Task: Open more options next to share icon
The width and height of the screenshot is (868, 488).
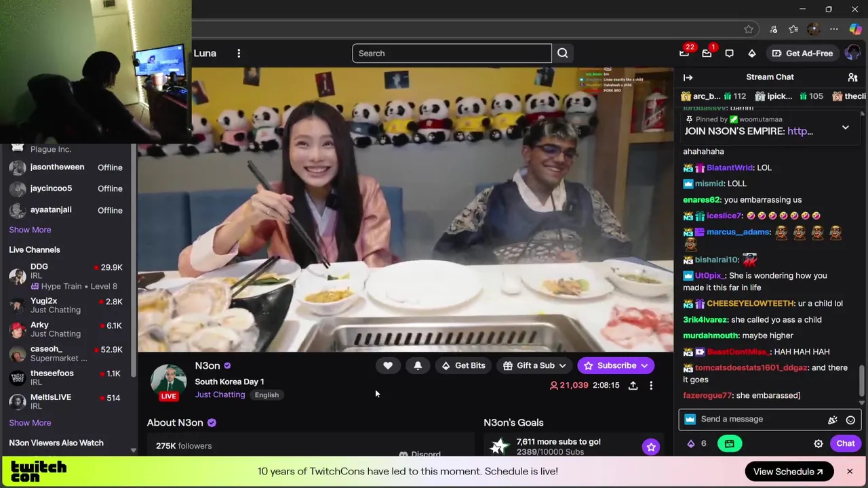Action: pyautogui.click(x=651, y=385)
